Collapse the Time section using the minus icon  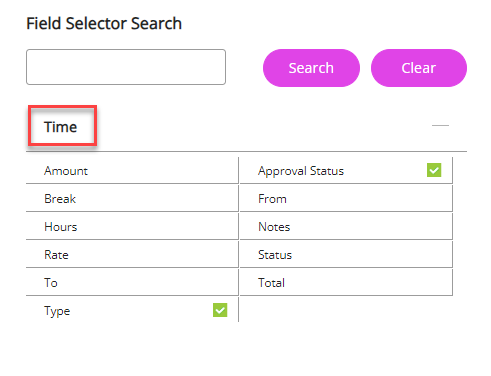440,125
